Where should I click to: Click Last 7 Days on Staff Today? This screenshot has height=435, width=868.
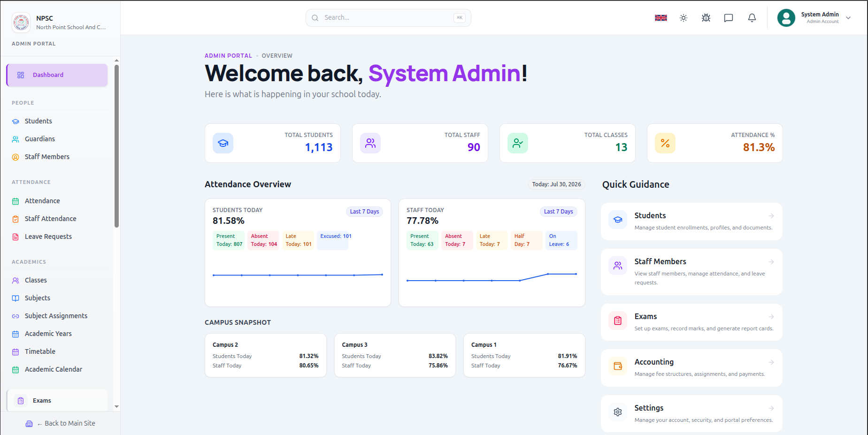coord(558,212)
